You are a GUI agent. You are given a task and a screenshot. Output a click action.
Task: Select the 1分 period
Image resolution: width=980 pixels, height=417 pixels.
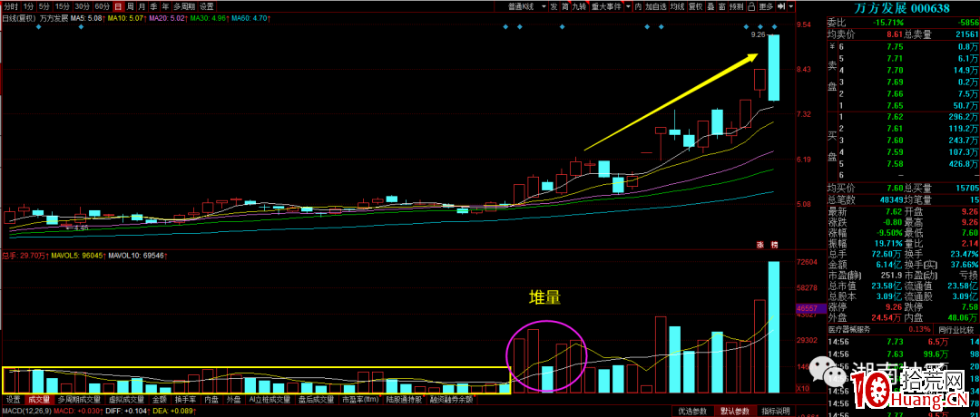point(27,7)
